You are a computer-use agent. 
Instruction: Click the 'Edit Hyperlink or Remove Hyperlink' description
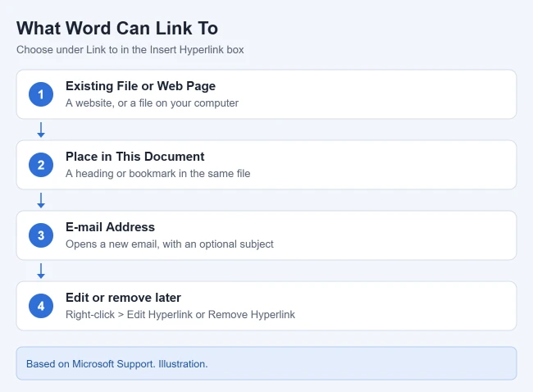point(180,314)
